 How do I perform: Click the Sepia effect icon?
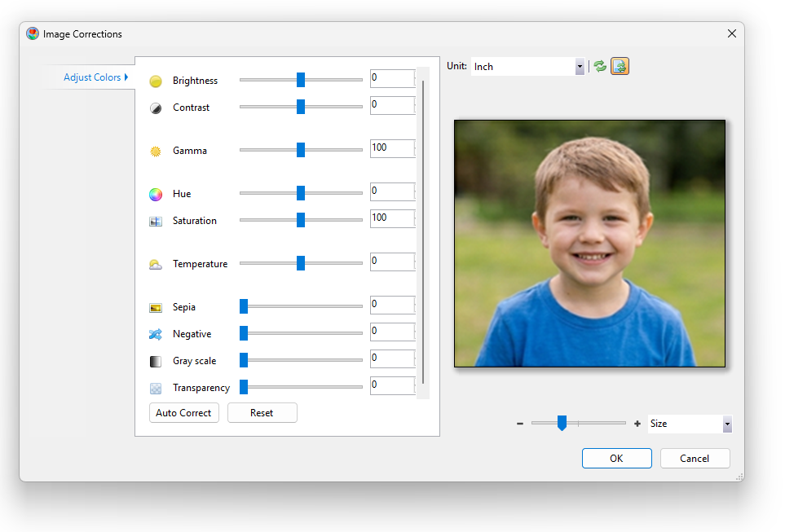[155, 306]
